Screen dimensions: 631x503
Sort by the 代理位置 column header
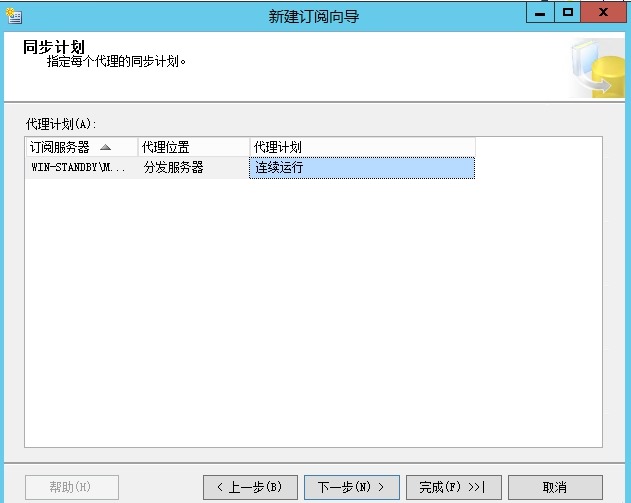point(193,147)
